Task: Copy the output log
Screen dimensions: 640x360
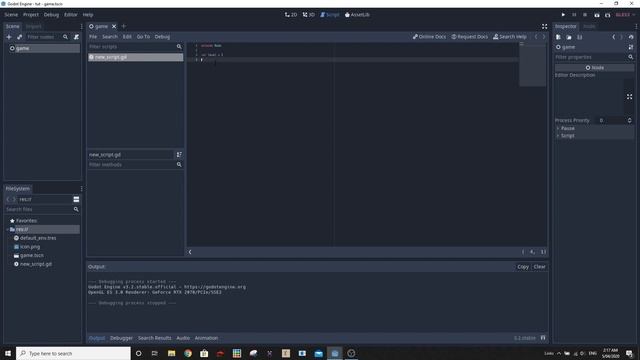Action: [523, 267]
